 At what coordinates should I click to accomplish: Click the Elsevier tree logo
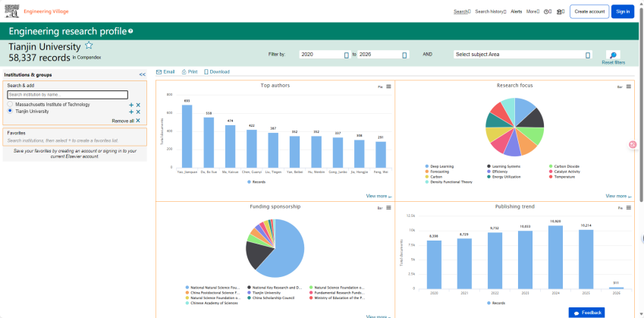11,11
